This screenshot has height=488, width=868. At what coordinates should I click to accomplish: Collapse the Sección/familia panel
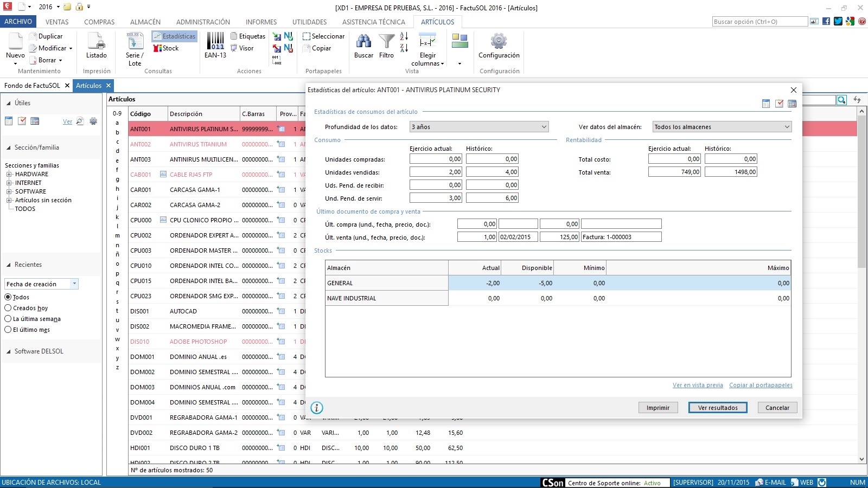coord(9,147)
